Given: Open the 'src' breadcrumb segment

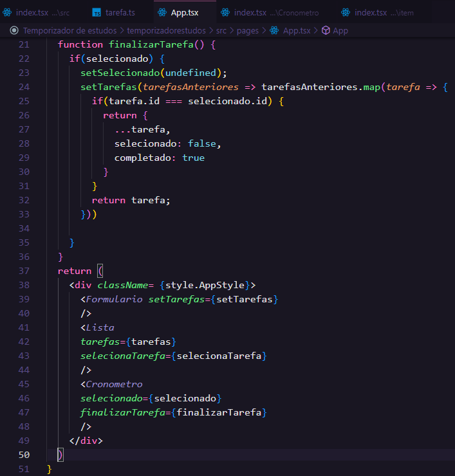Looking at the screenshot, I should (221, 31).
